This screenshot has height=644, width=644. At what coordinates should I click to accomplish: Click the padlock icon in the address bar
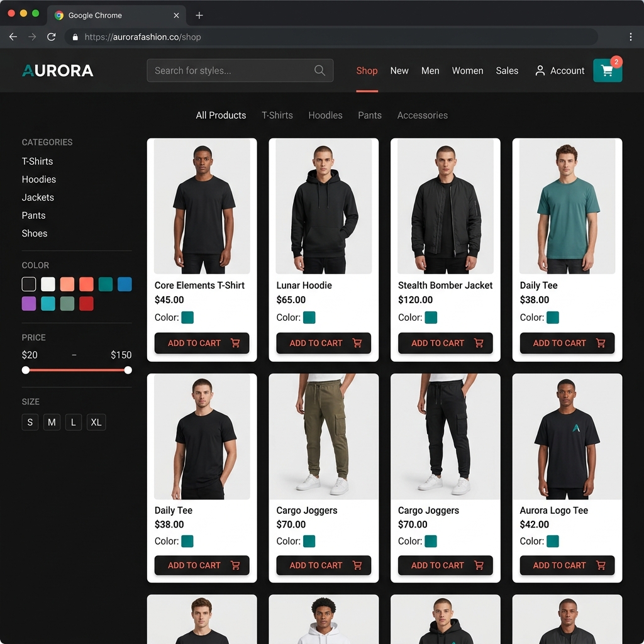[75, 37]
